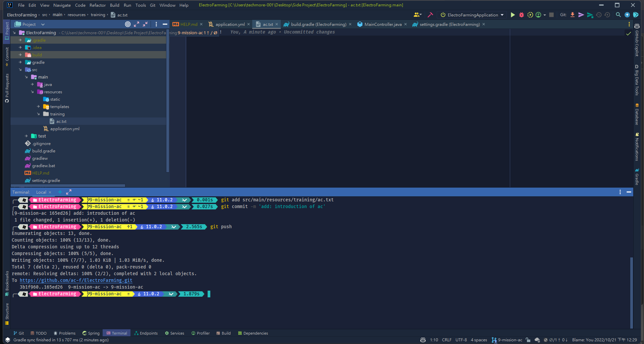
Task: Click the terminal vertical scrollbar
Action: [x=631, y=292]
